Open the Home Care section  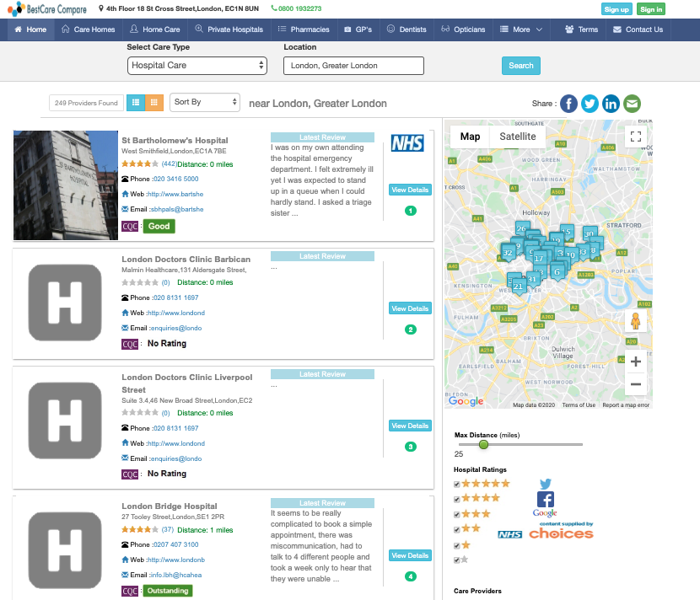155,29
